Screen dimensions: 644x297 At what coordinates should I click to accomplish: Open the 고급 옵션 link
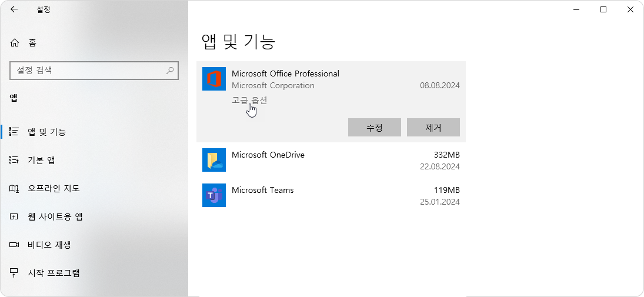(x=249, y=101)
